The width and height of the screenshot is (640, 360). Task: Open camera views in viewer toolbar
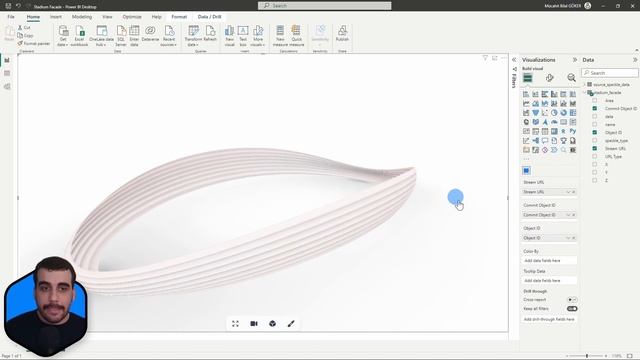click(254, 324)
